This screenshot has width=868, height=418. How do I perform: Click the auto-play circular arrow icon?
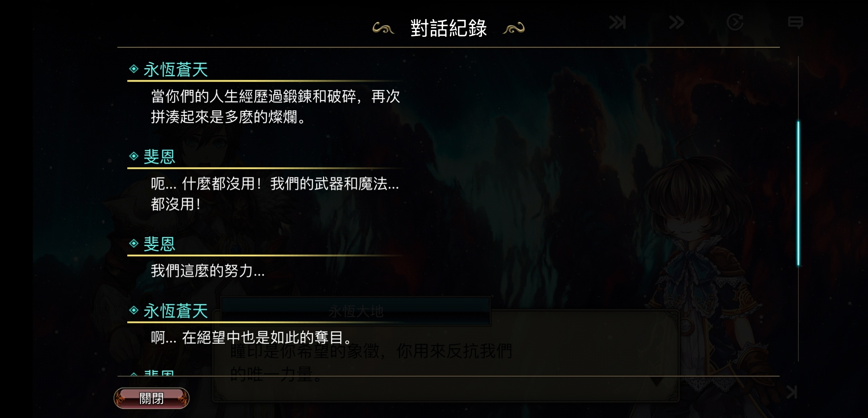coord(735,22)
